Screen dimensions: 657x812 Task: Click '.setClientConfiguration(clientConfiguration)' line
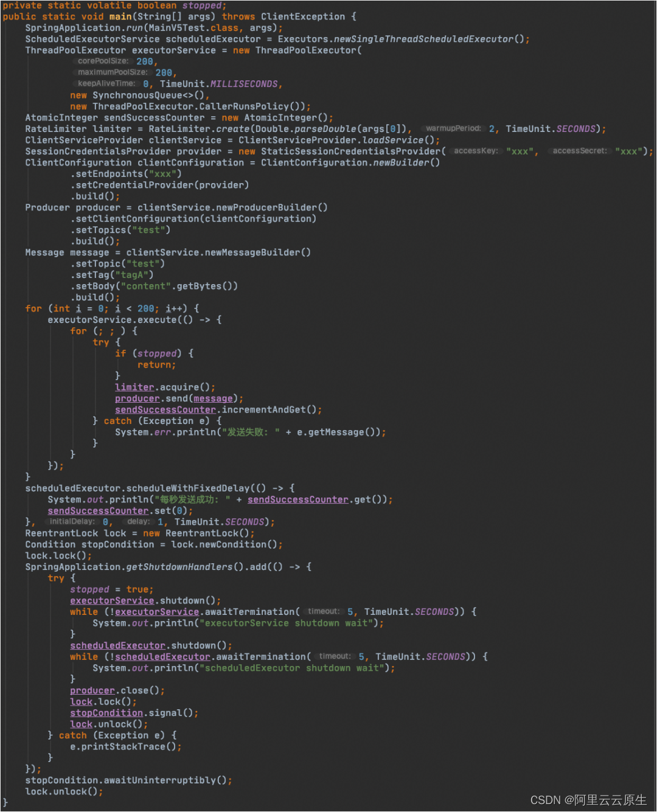coord(193,219)
